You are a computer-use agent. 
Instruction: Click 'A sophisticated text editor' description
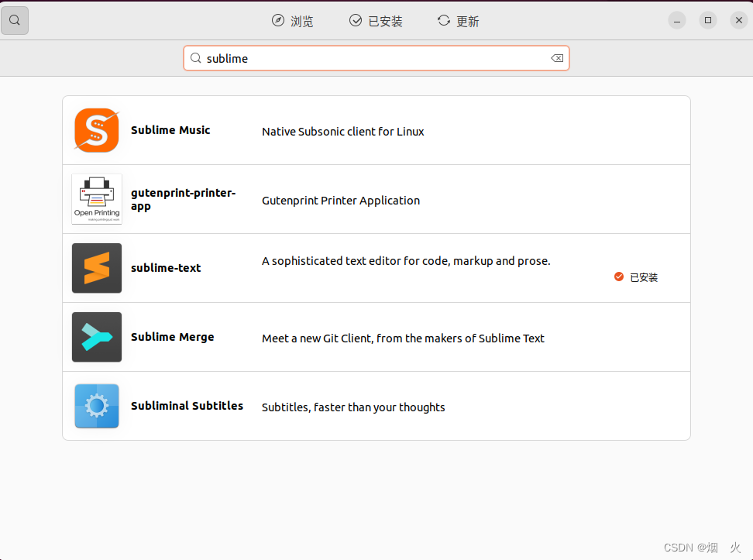tap(406, 261)
